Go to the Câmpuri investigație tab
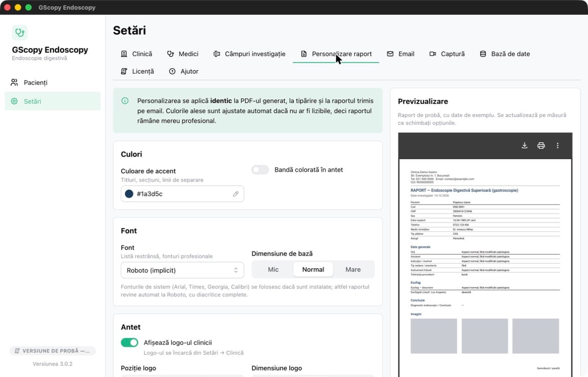Screen dimensions: 588x377 [x=249, y=54]
